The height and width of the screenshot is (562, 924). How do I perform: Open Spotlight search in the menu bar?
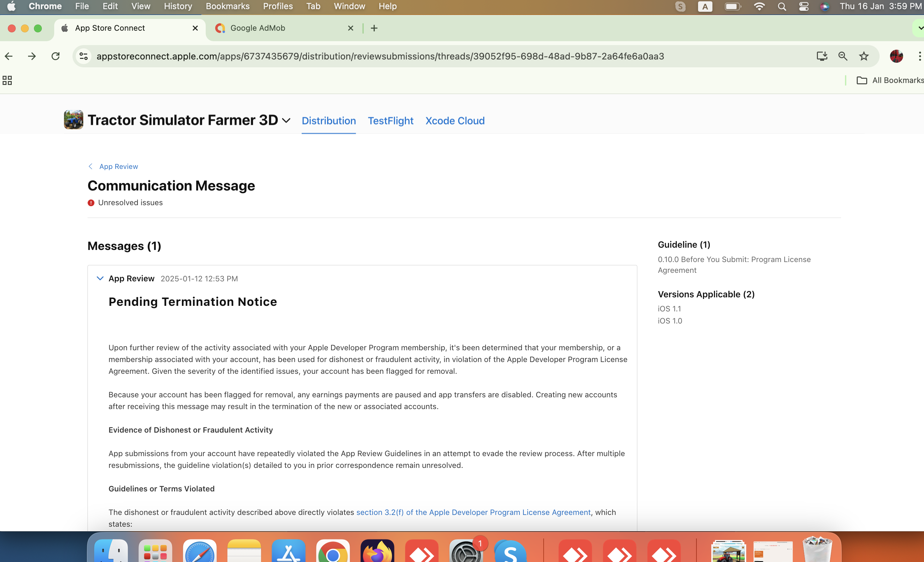point(782,7)
